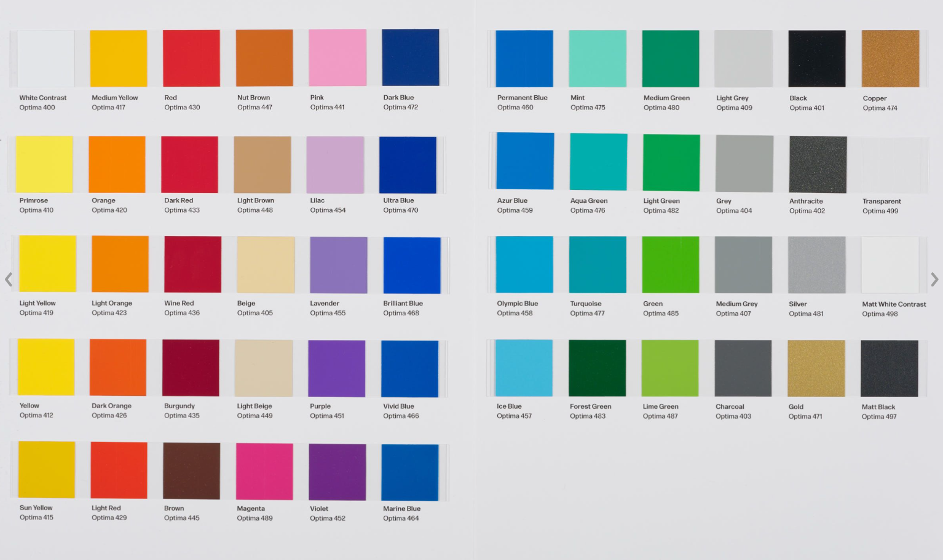Viewport: 943px width, 560px height.
Task: Pick the Copper Optima 474 swatch
Action: point(891,58)
